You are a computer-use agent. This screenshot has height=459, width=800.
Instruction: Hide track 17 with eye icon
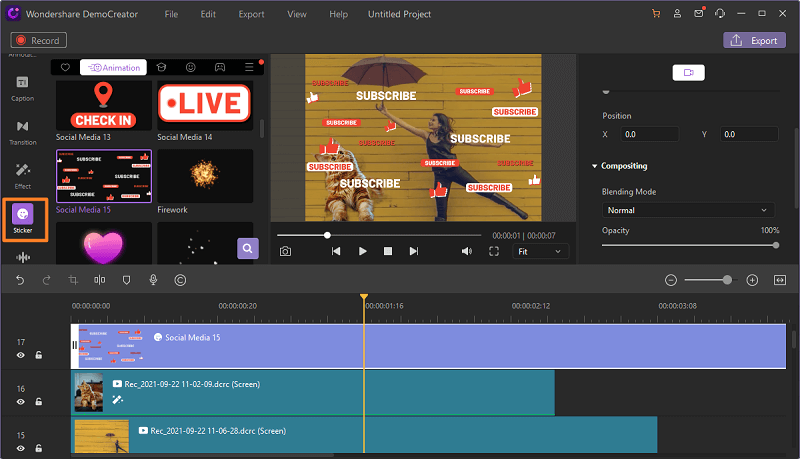point(21,355)
